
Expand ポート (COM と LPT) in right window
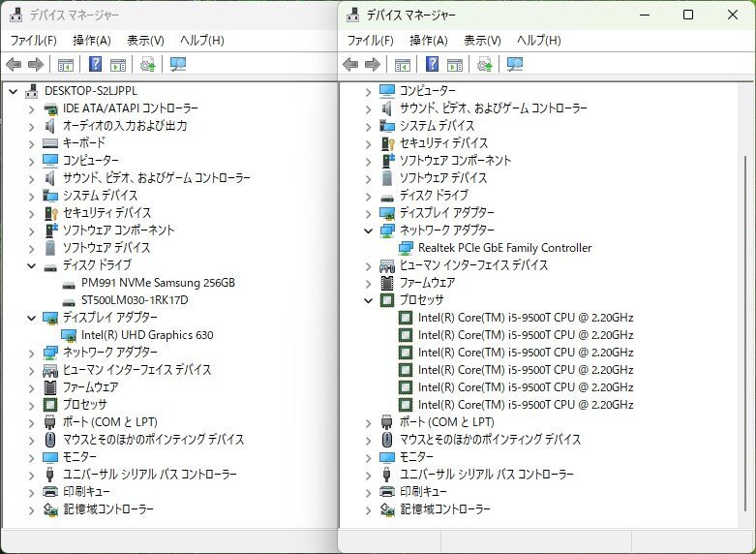pos(369,422)
